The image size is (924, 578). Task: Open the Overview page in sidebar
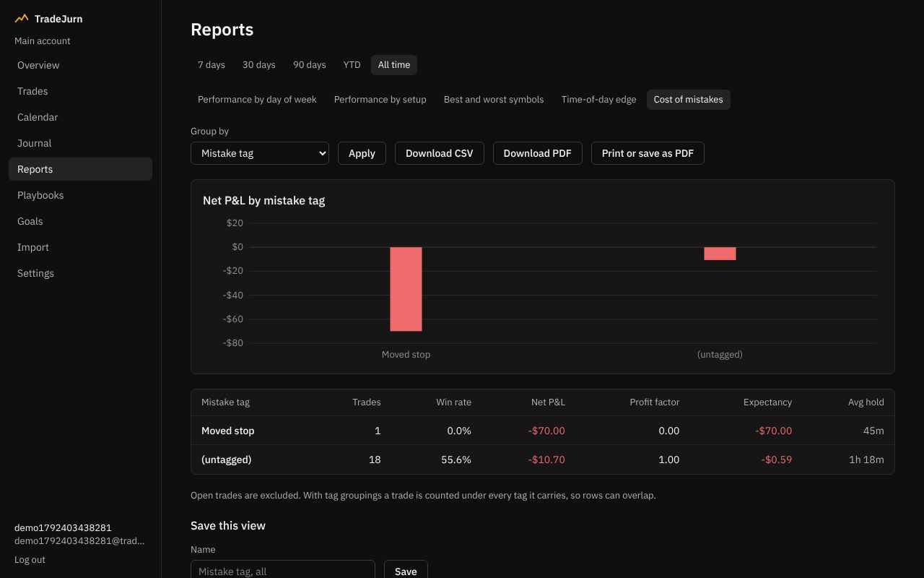[x=80, y=65]
